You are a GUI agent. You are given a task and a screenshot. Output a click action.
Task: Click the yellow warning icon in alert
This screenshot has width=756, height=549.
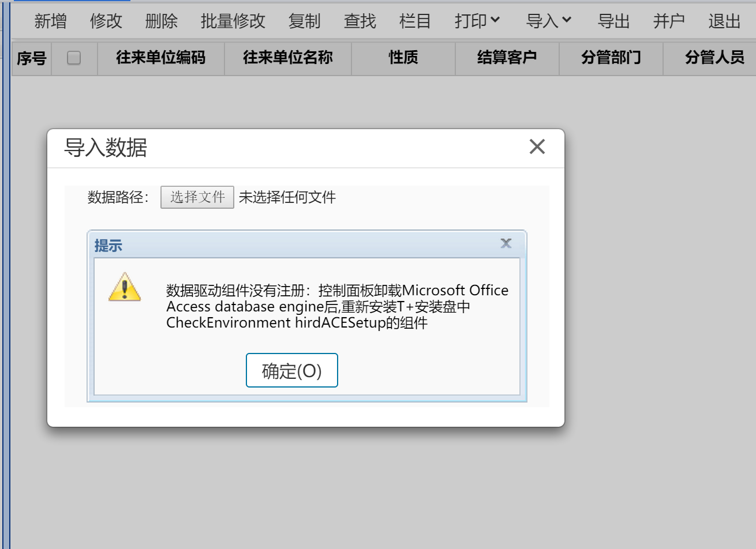tap(125, 287)
